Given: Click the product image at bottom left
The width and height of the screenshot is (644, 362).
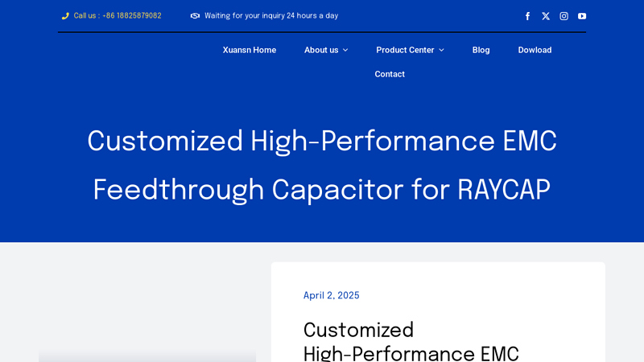Looking at the screenshot, I should tap(147, 356).
